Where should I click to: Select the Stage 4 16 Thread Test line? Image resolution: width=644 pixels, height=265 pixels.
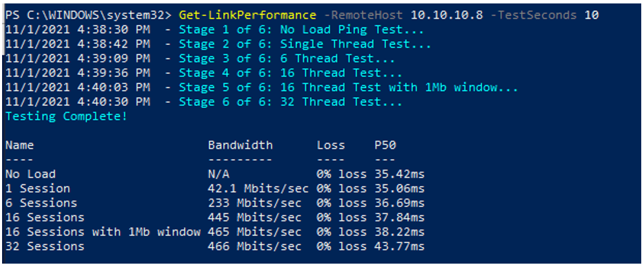click(x=203, y=73)
